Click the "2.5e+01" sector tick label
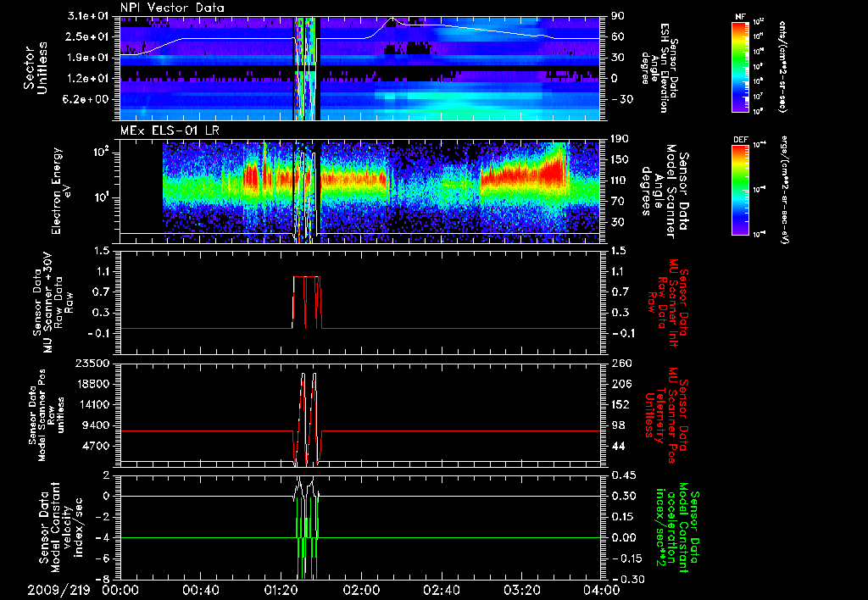Image resolution: width=868 pixels, height=600 pixels. (88, 36)
